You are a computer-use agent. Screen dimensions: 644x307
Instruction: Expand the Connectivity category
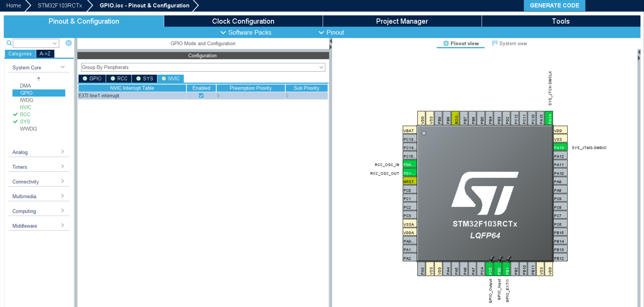63,181
